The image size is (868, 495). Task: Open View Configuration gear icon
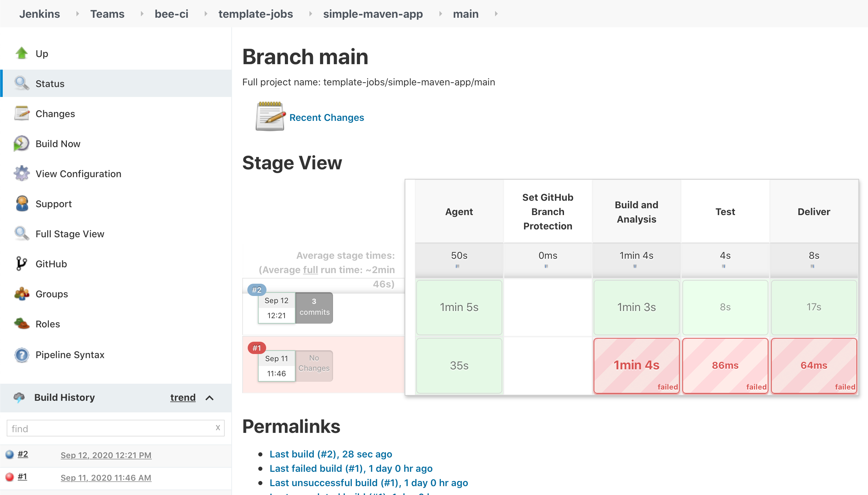click(x=21, y=173)
